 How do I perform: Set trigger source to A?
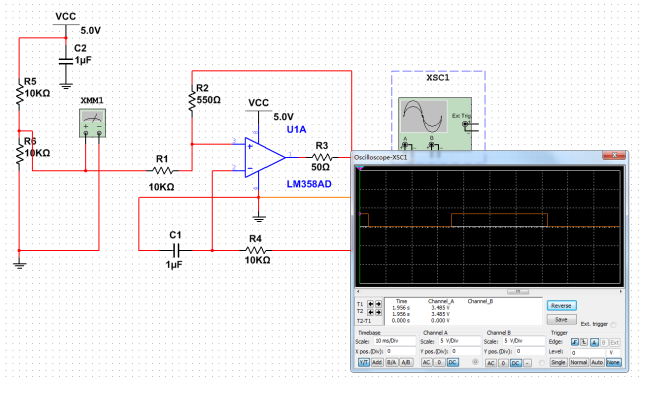[x=594, y=342]
